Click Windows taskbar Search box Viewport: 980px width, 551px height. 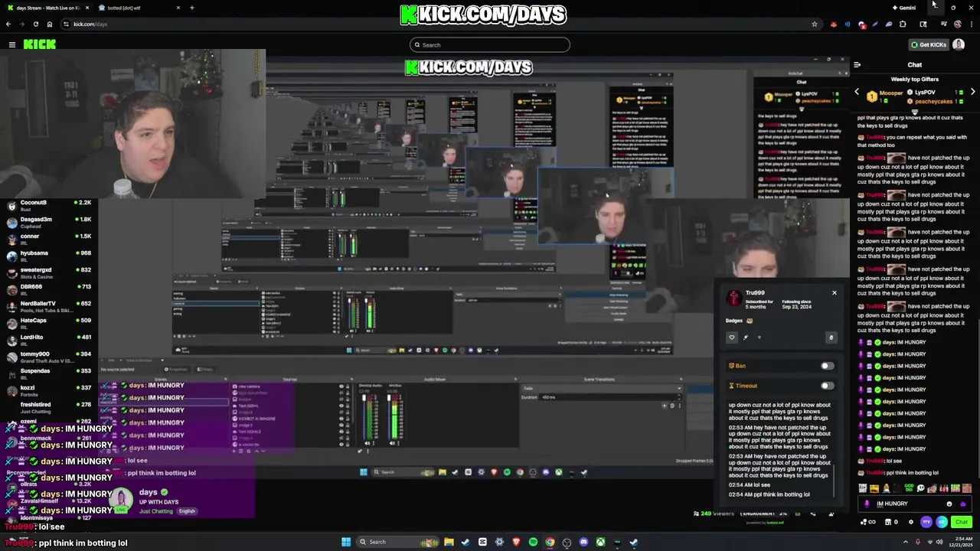(x=396, y=542)
